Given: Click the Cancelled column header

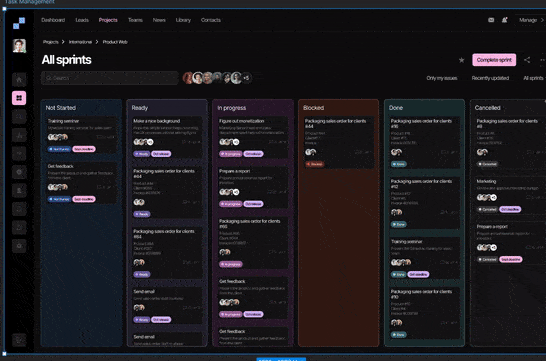Looking at the screenshot, I should tap(488, 108).
